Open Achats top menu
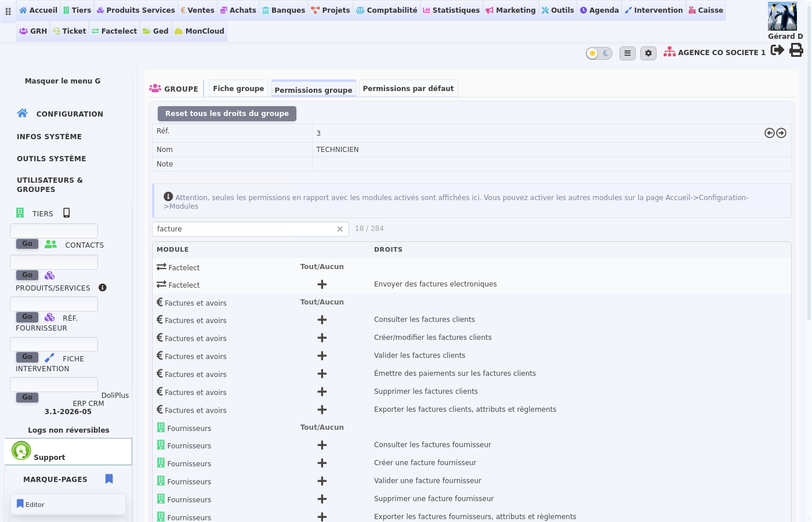 coord(238,10)
